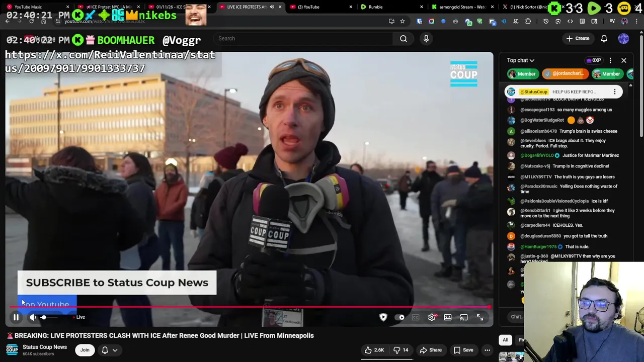Image resolution: width=644 pixels, height=362 pixels.
Task: Open the browser extensions puzzle icon
Action: [x=528, y=21]
